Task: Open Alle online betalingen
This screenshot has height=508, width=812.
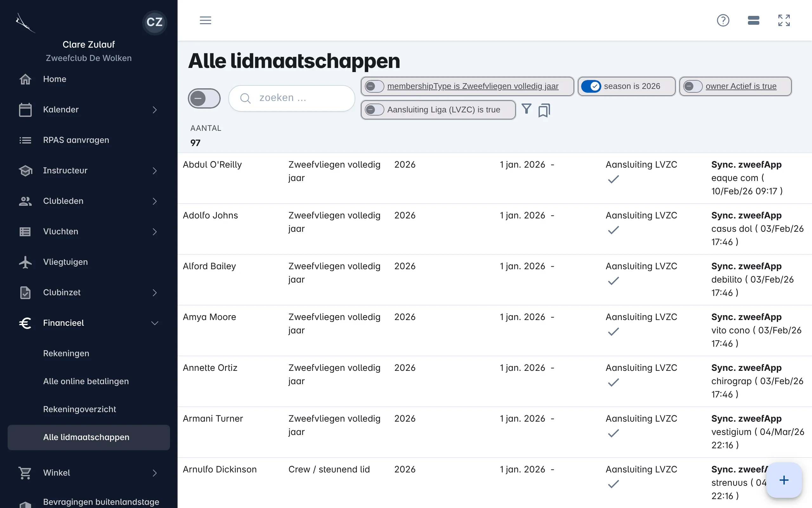Action: coord(86,381)
